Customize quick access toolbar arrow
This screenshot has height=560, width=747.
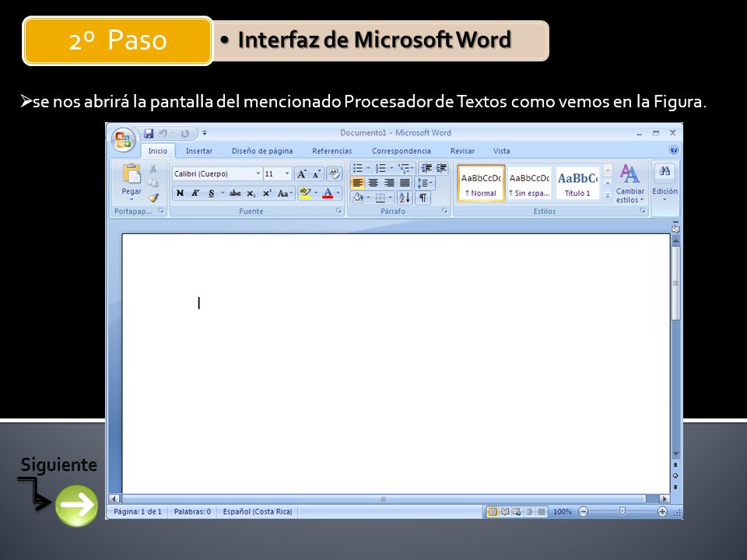(x=205, y=133)
